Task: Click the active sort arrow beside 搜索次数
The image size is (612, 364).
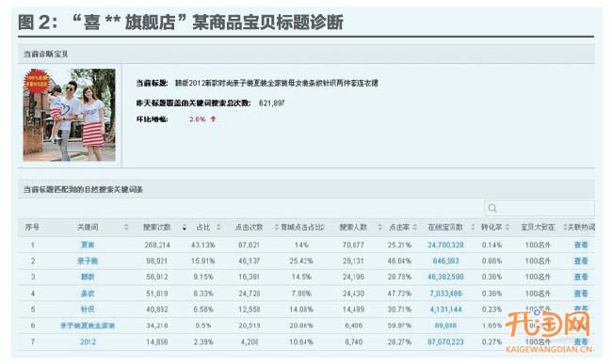Action: tap(184, 228)
